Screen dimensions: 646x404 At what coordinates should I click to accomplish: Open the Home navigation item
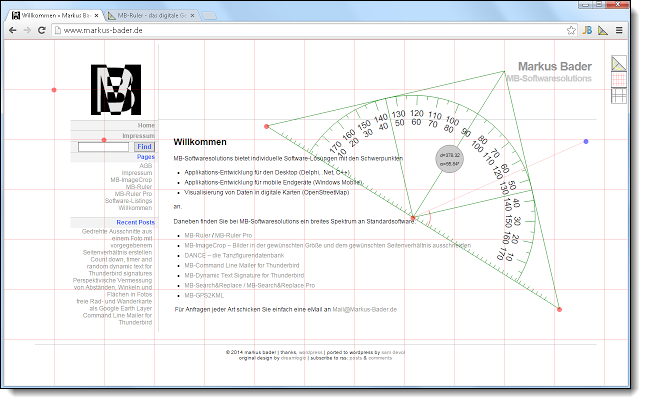(146, 125)
